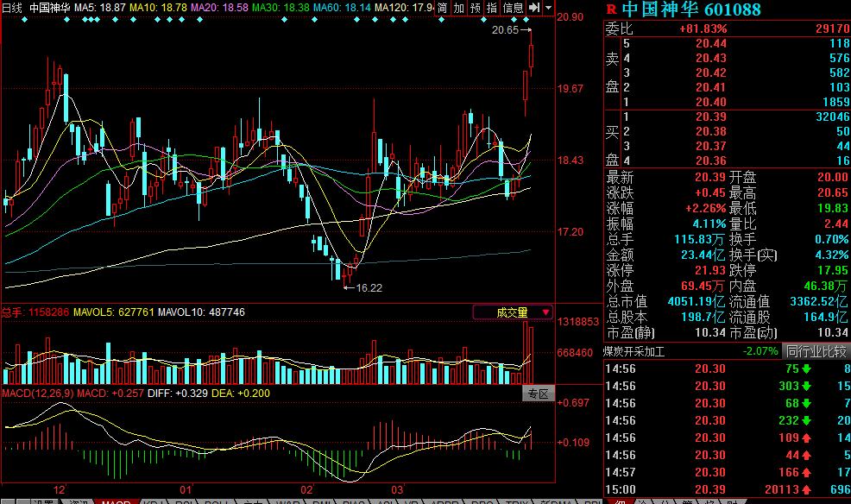Click the MA5: 18.87 label

click(100, 8)
